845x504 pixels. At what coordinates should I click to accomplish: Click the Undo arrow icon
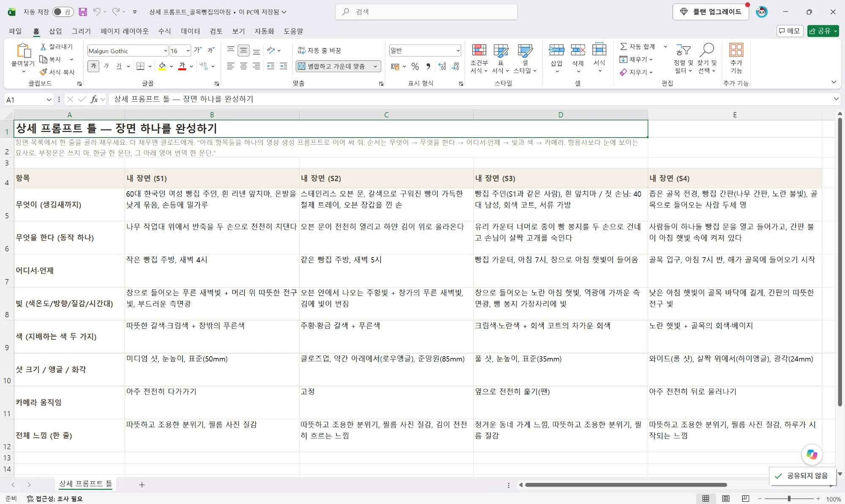97,12
